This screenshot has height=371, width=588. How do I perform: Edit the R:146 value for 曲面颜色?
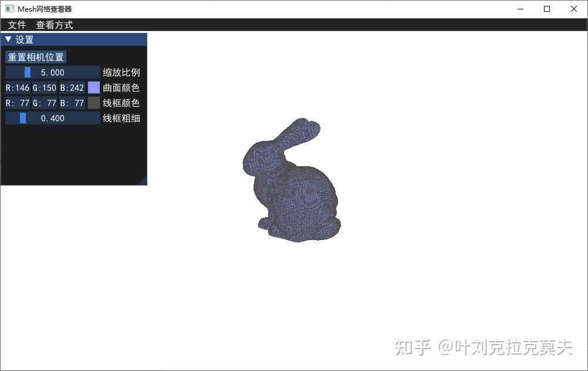tap(18, 87)
